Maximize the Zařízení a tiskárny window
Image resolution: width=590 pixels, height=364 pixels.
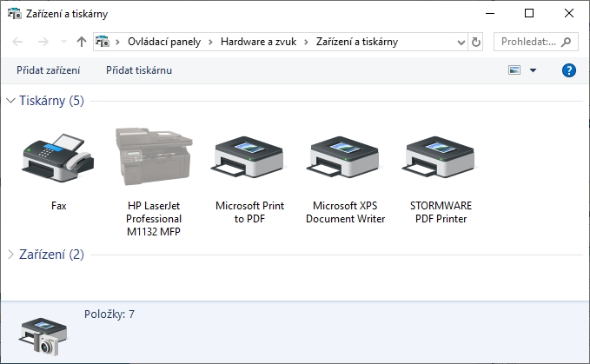coord(529,13)
